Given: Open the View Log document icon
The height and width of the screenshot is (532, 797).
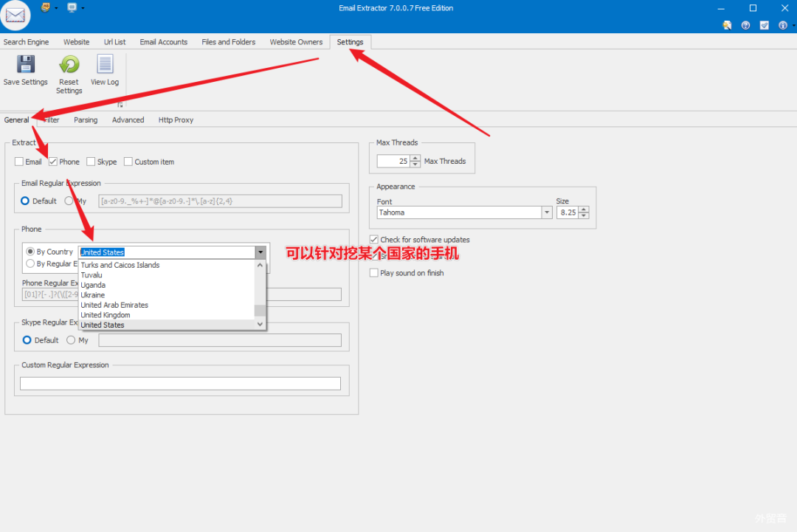Looking at the screenshot, I should click(105, 64).
